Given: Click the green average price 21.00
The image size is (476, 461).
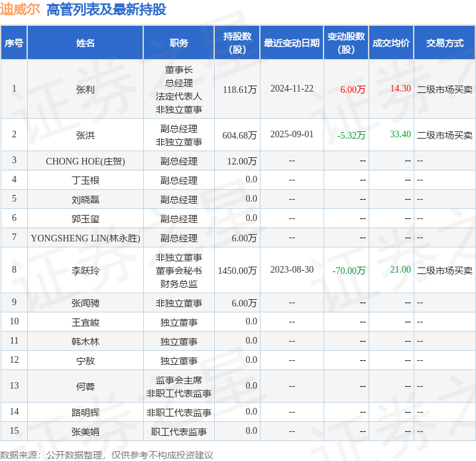Looking at the screenshot, I should pos(400,269).
